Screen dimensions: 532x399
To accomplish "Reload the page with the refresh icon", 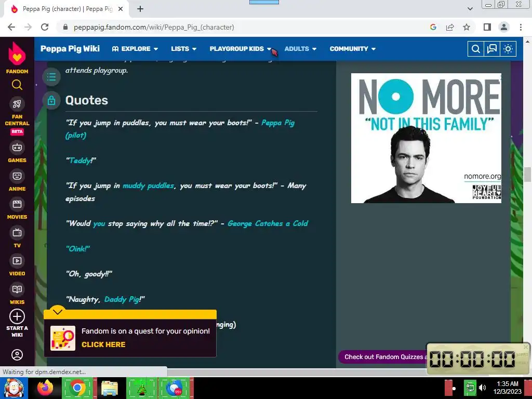I will pyautogui.click(x=45, y=27).
